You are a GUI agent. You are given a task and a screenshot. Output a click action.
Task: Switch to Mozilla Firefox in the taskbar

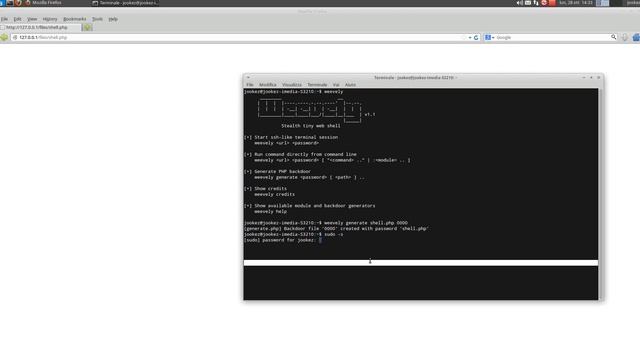[x=43, y=3]
